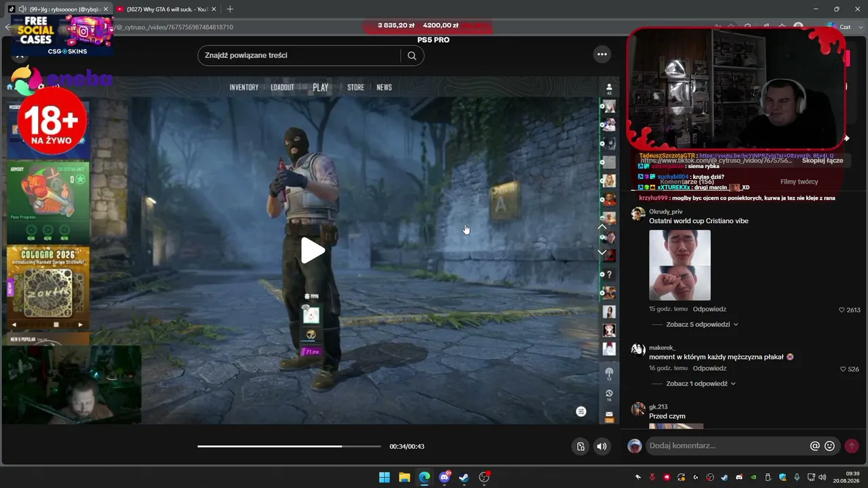Viewport: 868px width, 488px height.
Task: Reply to Okrudy_priv's comment
Action: [709, 309]
